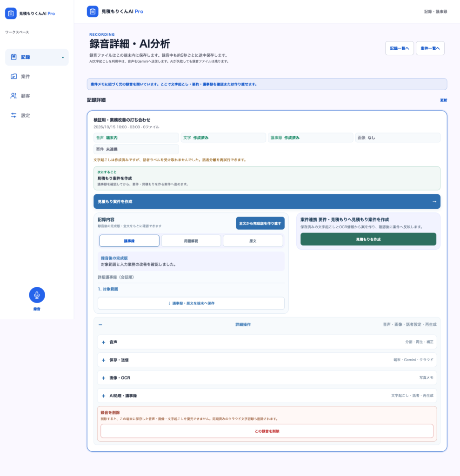Click この録音を削除 delete button
460x476 pixels.
tap(267, 431)
